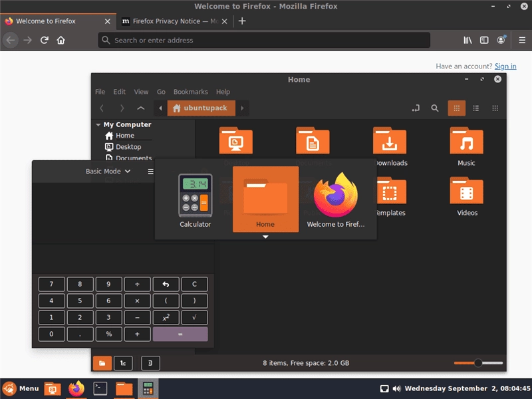Show Firefox sidebars icon
Viewport: 532px width, 399px height.
tap(484, 40)
